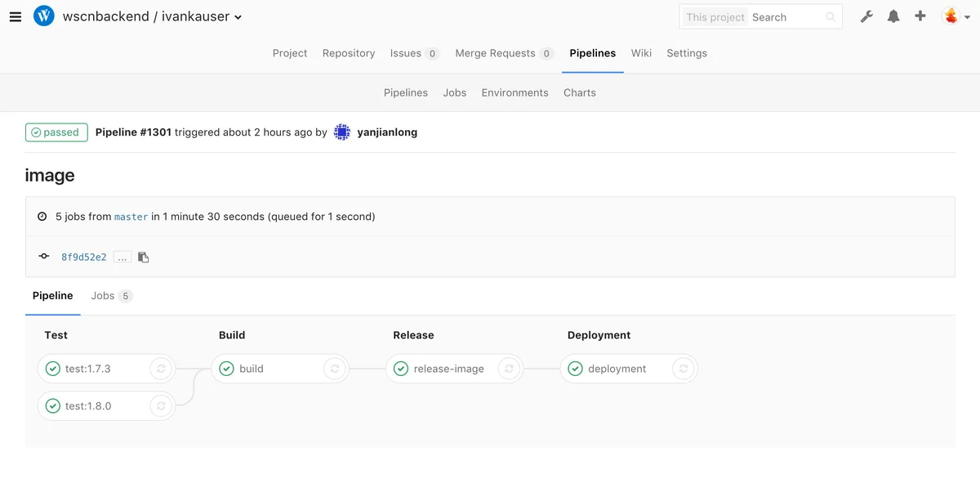Open the master branch link
The image size is (980, 479).
pos(131,217)
